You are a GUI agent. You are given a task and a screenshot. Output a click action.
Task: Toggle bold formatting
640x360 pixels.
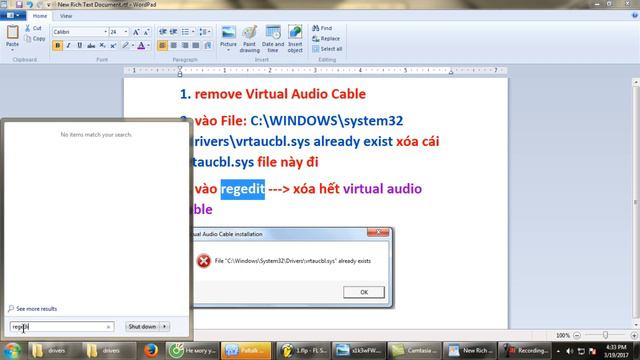(x=58, y=45)
